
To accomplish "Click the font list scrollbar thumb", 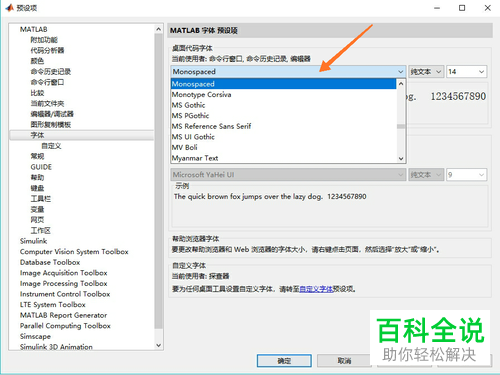I will click(401, 126).
